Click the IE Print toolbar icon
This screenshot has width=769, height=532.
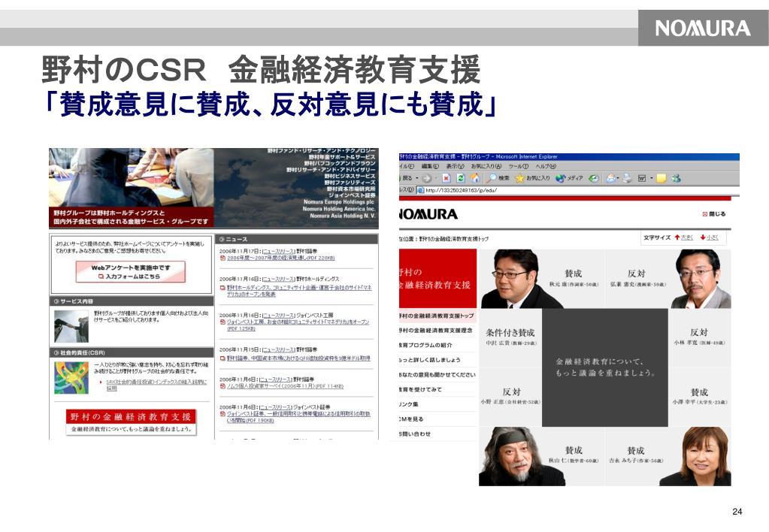627,179
